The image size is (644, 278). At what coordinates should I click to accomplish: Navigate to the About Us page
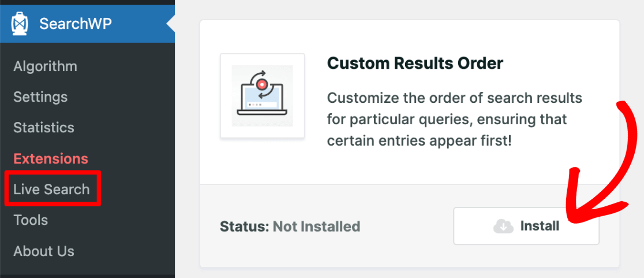click(x=44, y=251)
